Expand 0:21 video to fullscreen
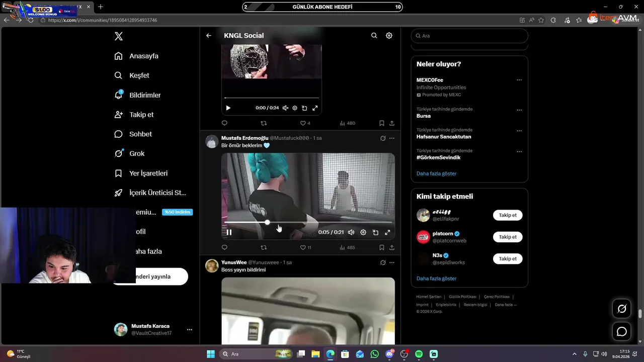Viewport: 644px width, 362px height. pyautogui.click(x=387, y=232)
